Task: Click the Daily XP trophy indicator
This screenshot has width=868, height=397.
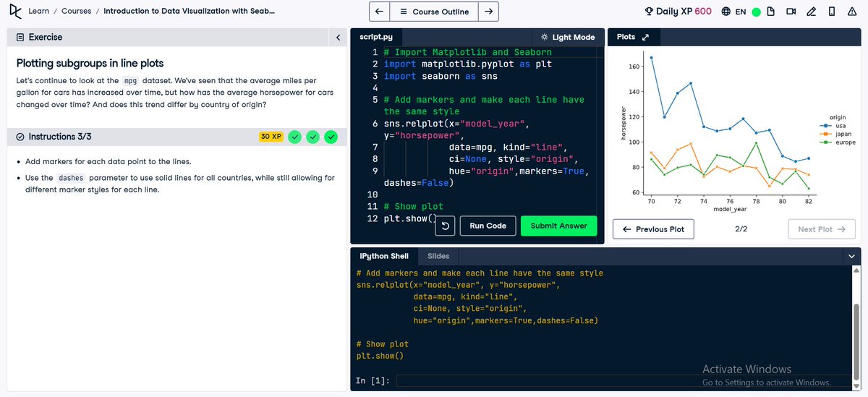Action: point(649,12)
